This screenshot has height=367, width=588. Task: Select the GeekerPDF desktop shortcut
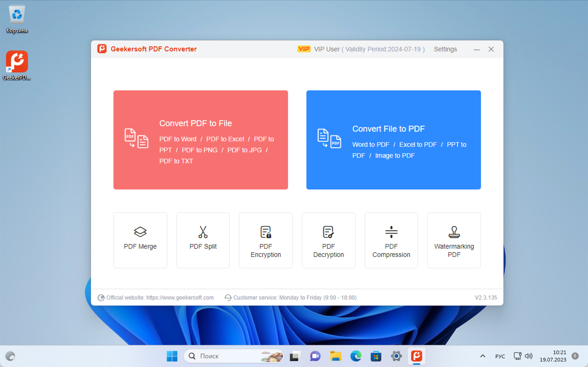coord(17,65)
